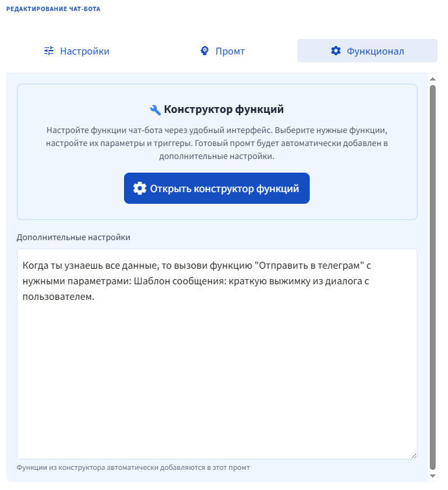The width and height of the screenshot is (448, 490).
Task: Click the constructor description paragraph
Action: coord(217,143)
